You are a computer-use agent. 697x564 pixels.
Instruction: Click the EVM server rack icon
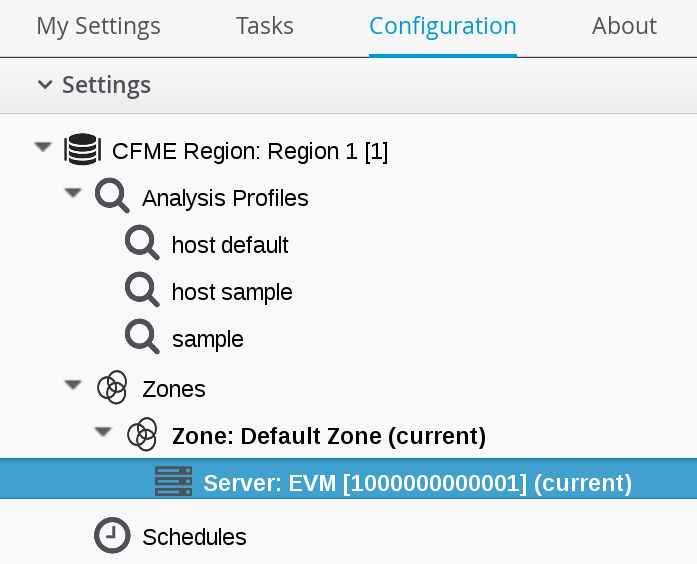(172, 483)
